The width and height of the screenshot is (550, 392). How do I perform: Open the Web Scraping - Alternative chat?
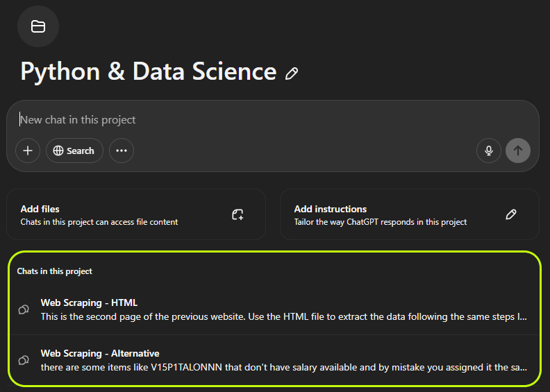click(x=274, y=360)
